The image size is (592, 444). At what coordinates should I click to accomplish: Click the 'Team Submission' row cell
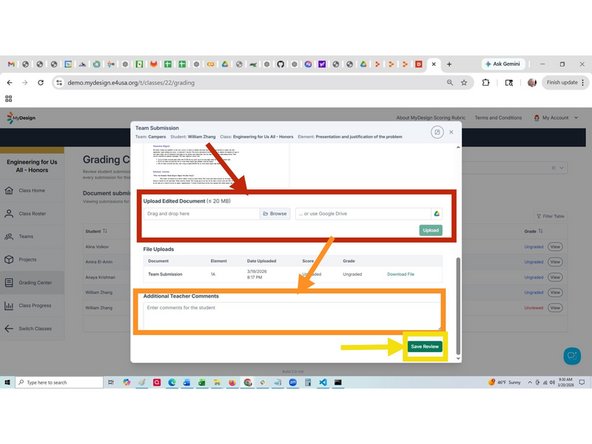165,274
